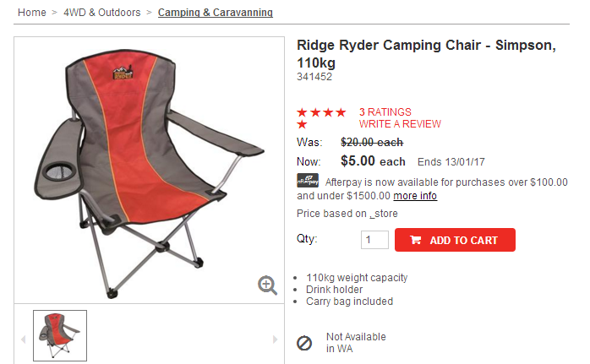590x364 pixels.
Task: Show next thumbnail with right arrow
Action: point(275,340)
